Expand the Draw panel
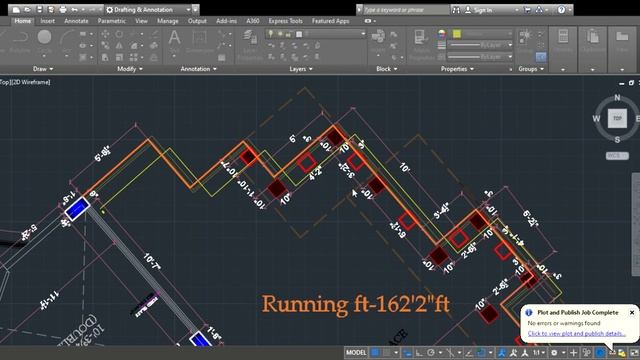The width and height of the screenshot is (640, 360). coord(43,69)
